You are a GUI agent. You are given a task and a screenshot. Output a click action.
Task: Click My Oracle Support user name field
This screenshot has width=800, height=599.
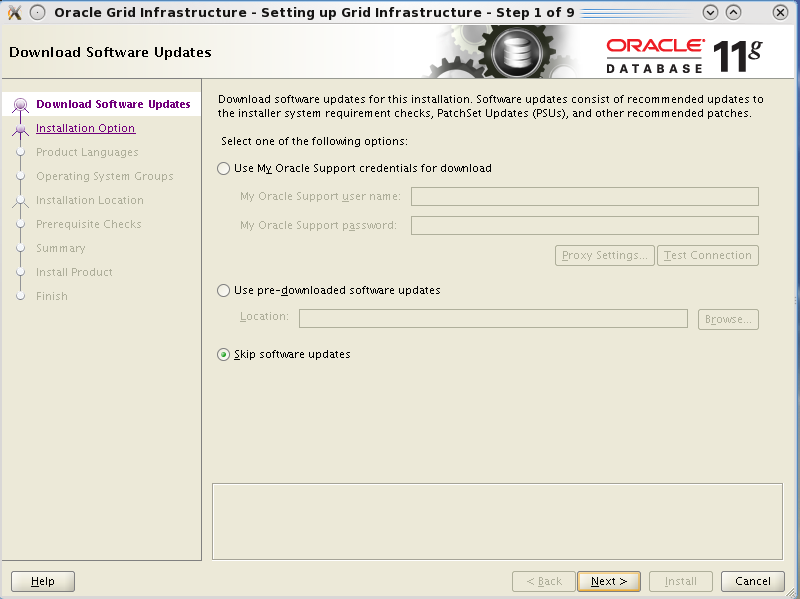585,196
